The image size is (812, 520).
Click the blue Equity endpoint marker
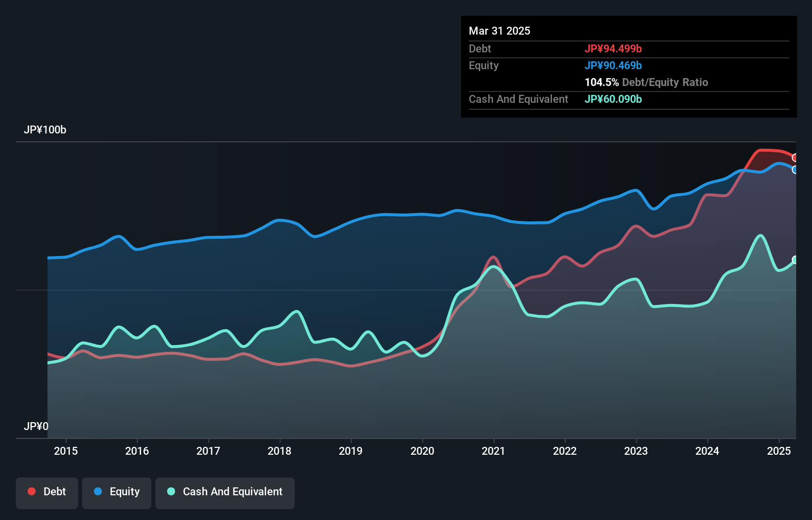tap(795, 170)
